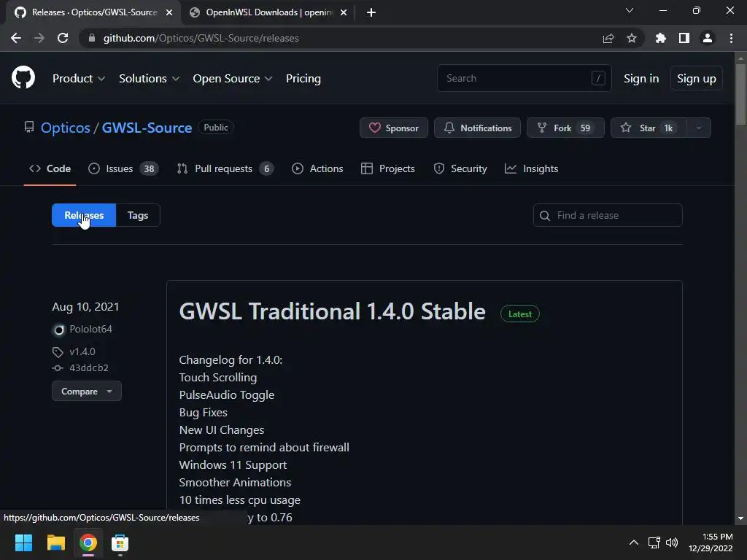Click the Latest release badge

(519, 314)
